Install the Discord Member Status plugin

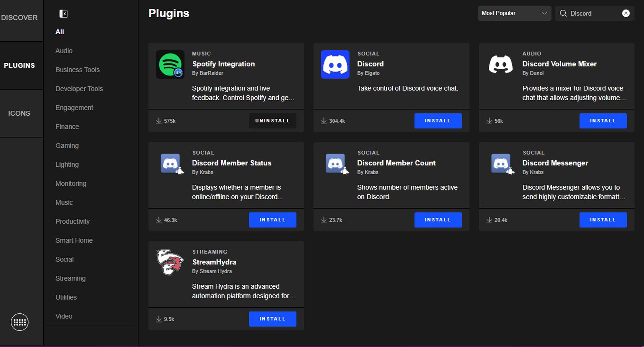pos(272,220)
